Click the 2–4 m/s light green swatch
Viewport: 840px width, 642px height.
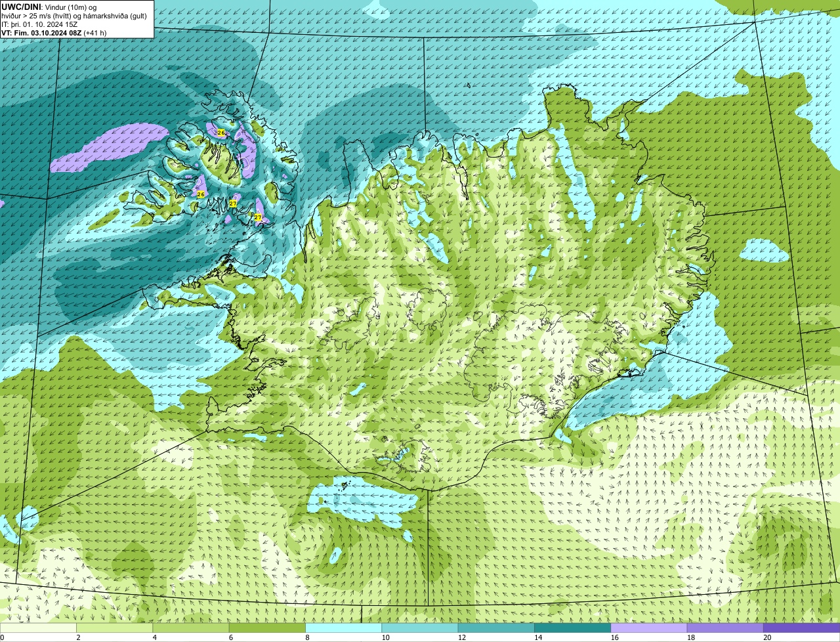coord(114,628)
